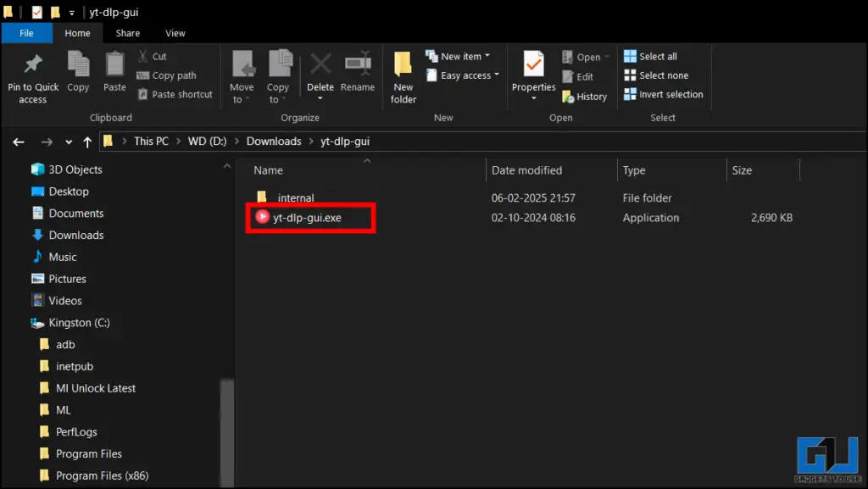Image resolution: width=868 pixels, height=489 pixels.
Task: Expand the Delete options arrow
Action: [320, 98]
